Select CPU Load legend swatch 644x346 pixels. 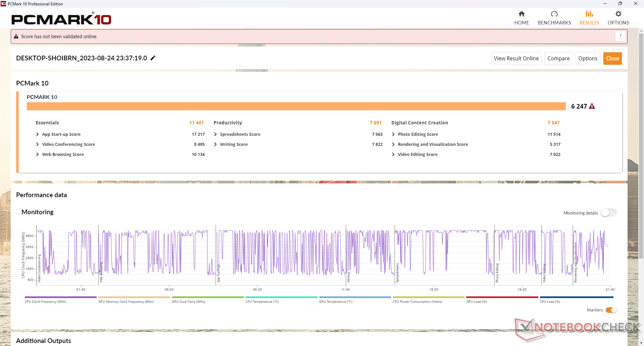[577, 297]
